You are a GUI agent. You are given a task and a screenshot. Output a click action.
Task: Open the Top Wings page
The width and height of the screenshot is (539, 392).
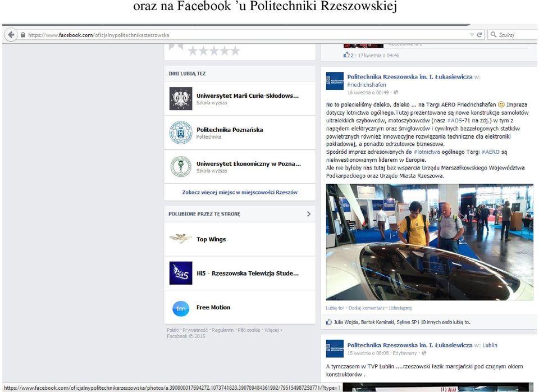(x=211, y=239)
